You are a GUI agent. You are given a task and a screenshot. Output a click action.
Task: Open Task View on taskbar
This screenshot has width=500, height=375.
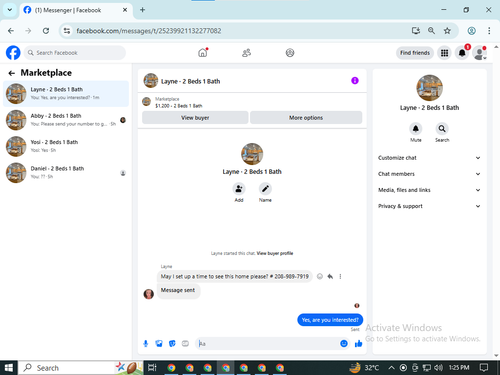coord(152,368)
